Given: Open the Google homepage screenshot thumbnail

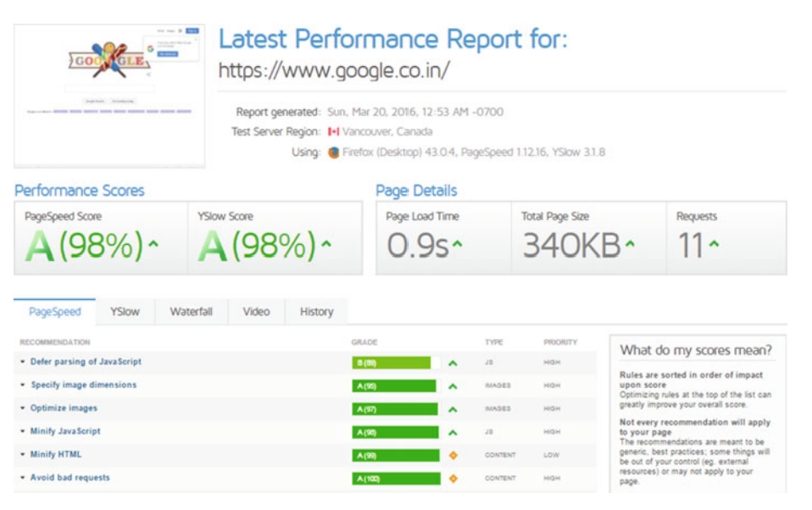Looking at the screenshot, I should pos(109,96).
